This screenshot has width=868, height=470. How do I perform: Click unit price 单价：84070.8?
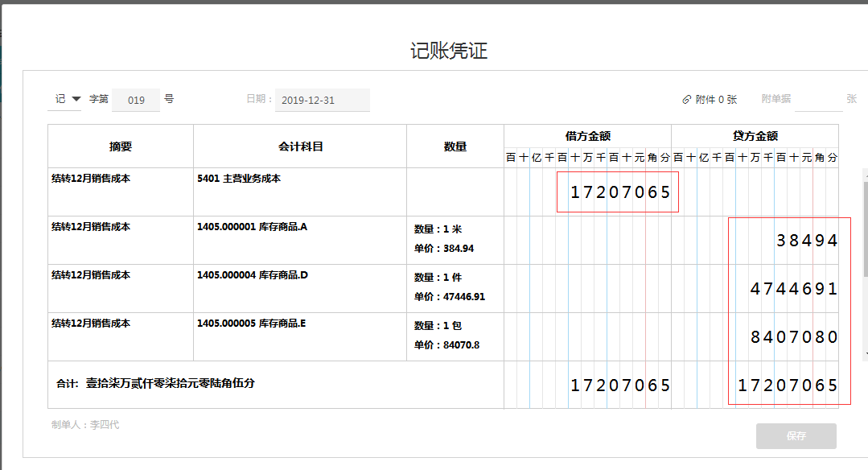446,345
